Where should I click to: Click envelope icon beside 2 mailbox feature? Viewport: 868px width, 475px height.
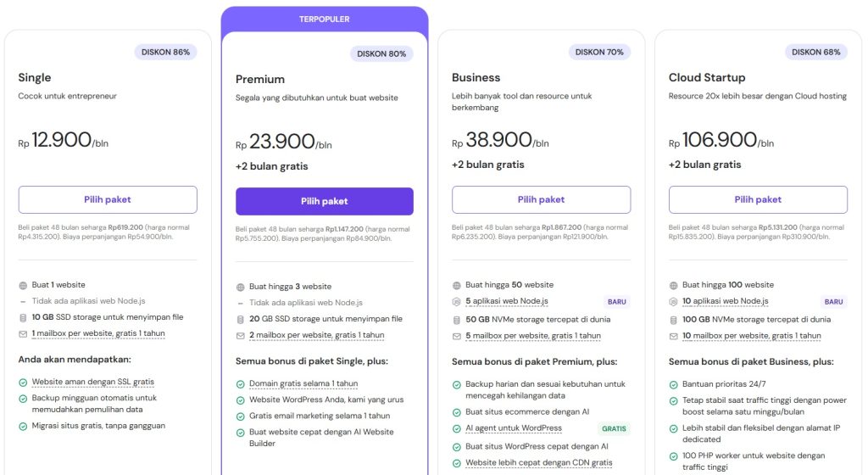click(x=241, y=335)
